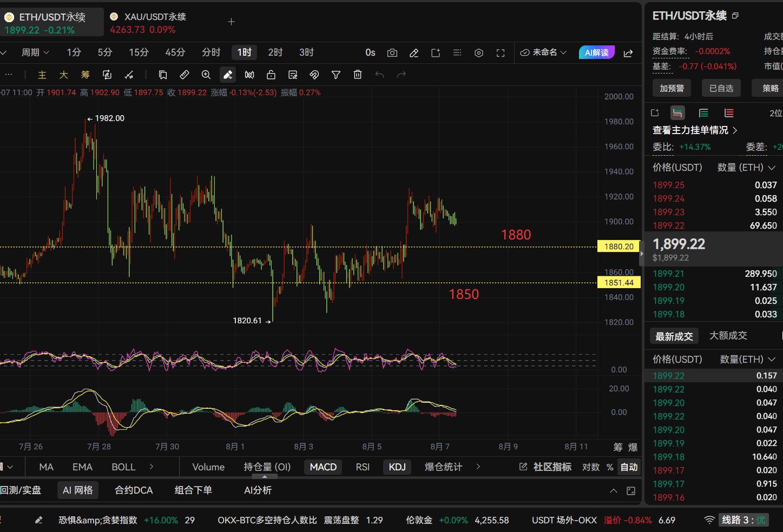Viewport: 783px width, 532px height.
Task: Switch to XAU/USDT永续 tab
Action: (x=148, y=22)
